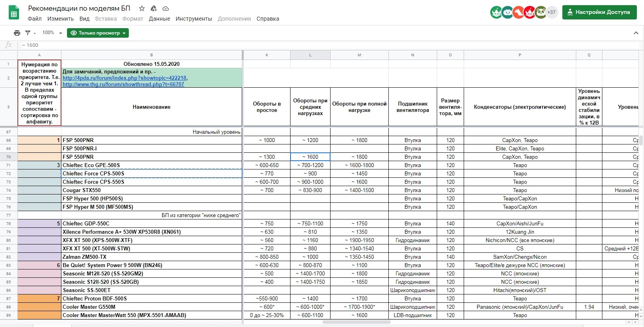
Task: Select the cell Be Quiet! System Power 9 500W
Action: point(151,265)
